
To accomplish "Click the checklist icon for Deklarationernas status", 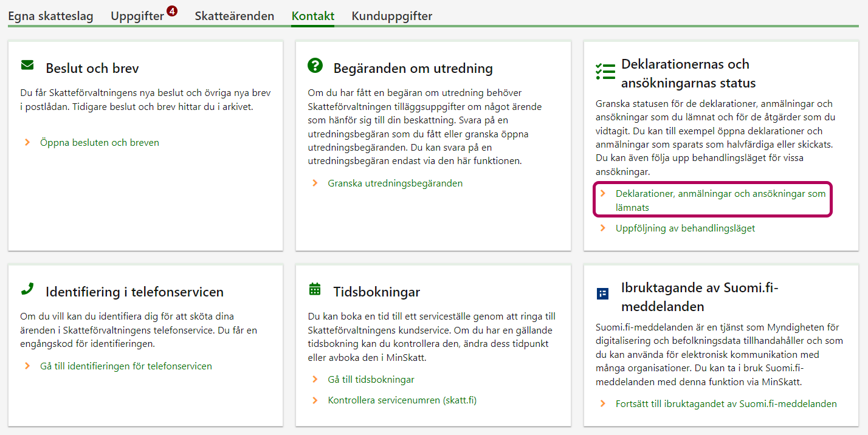I will point(605,72).
